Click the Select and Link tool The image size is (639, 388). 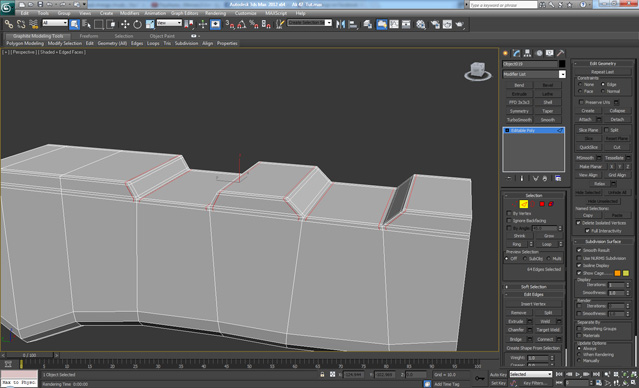9,24
